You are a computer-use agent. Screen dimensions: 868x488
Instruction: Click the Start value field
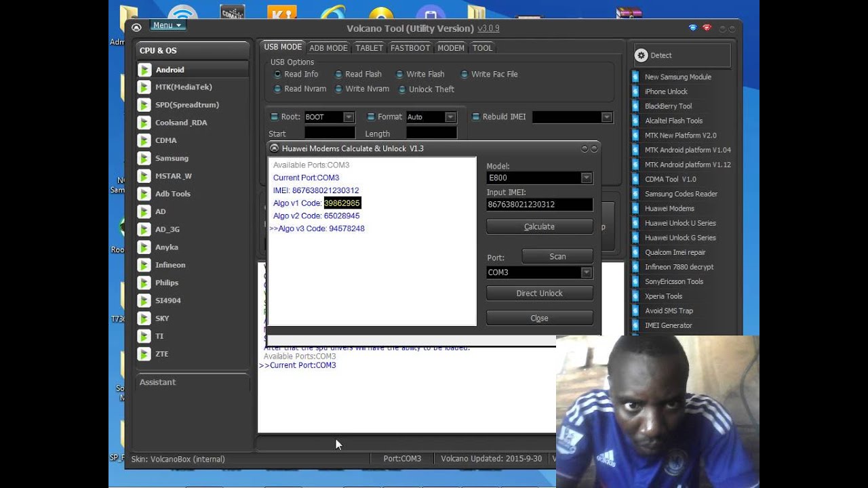pos(330,134)
